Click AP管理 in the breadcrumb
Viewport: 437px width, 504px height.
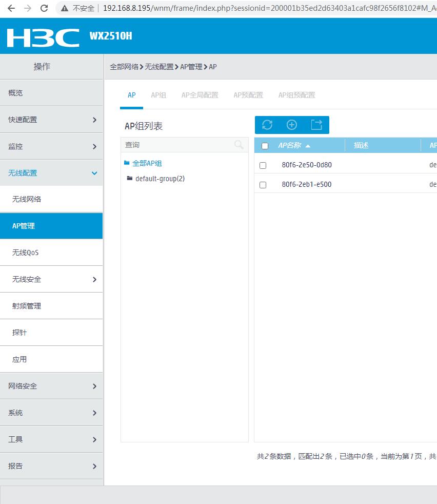[191, 67]
